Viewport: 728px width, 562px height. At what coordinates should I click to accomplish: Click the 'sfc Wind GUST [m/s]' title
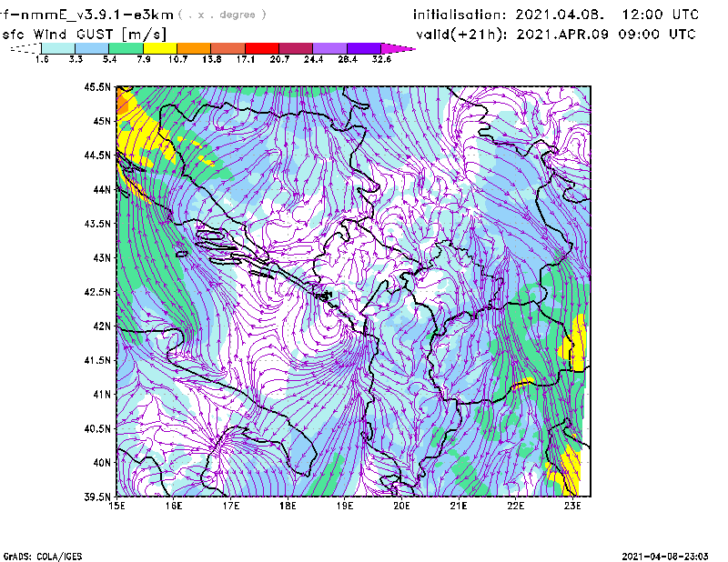pos(84,35)
